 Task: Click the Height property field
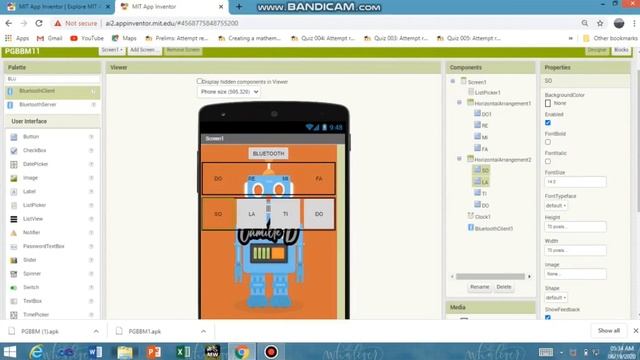(x=576, y=227)
